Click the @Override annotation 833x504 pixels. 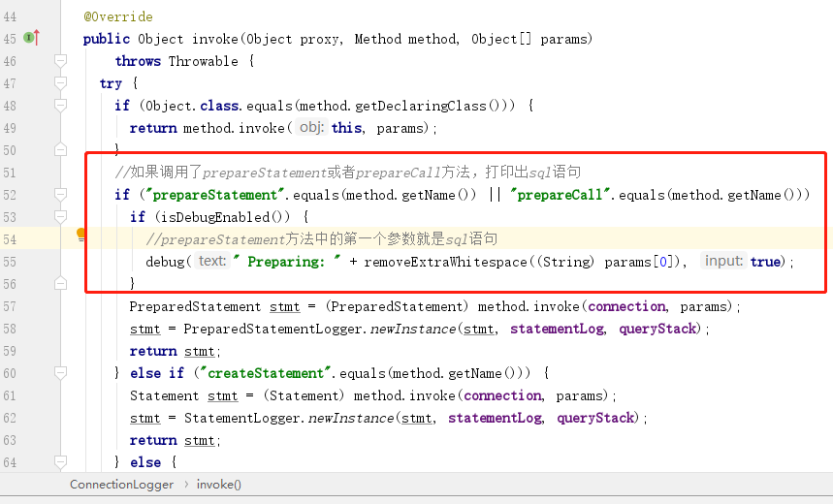118,16
